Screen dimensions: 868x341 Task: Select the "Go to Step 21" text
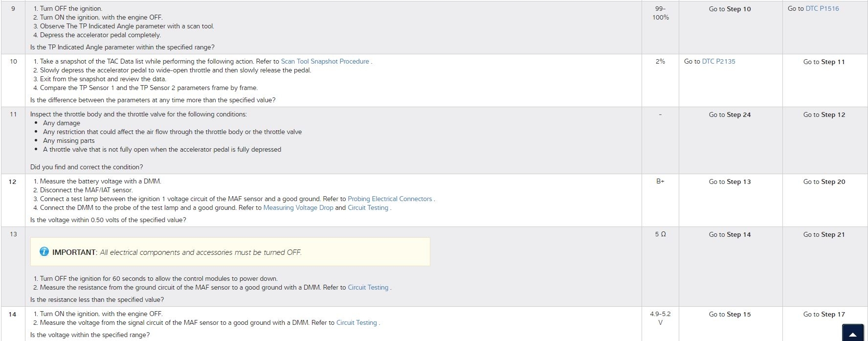pyautogui.click(x=824, y=235)
